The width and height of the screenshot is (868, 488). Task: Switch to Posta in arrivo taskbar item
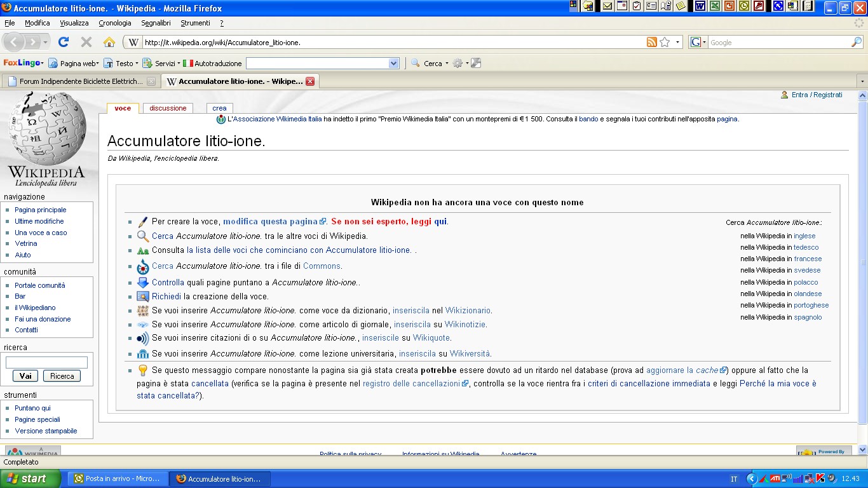click(118, 478)
